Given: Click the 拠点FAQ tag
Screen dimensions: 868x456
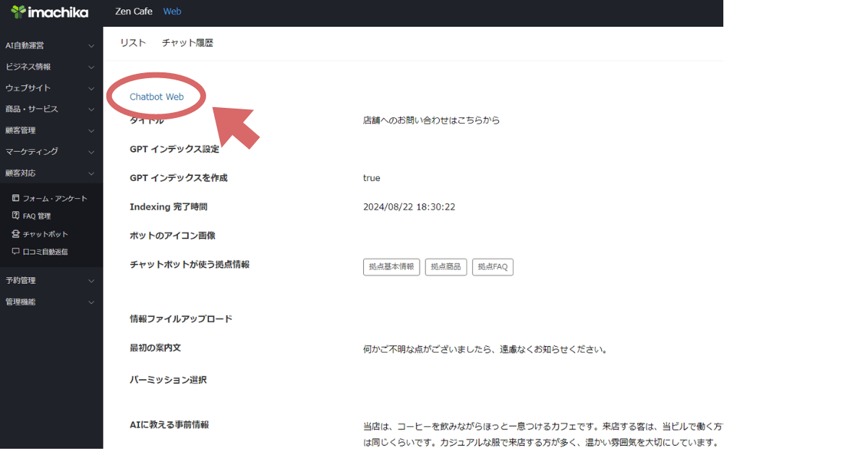Looking at the screenshot, I should 493,267.
